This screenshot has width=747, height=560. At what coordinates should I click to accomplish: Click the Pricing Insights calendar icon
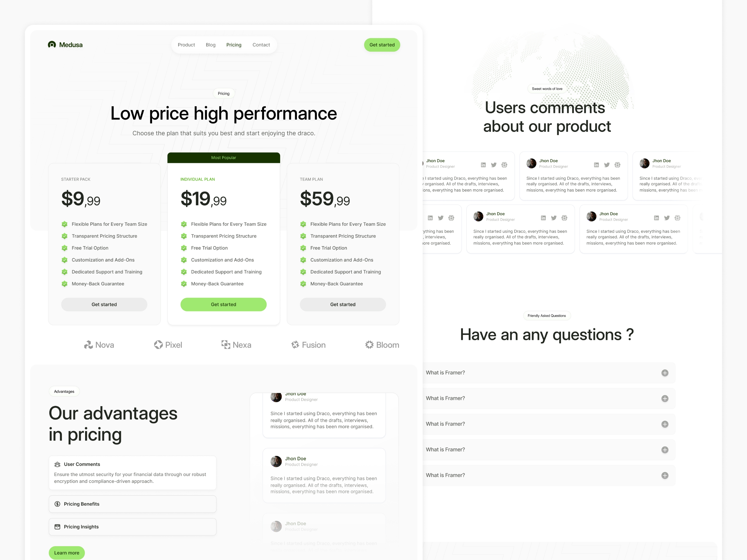coord(57,526)
